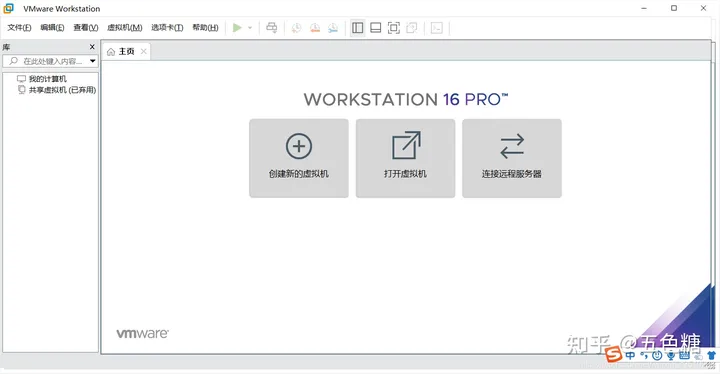Open the library search filter dropdown
The height and width of the screenshot is (374, 720).
[x=93, y=61]
